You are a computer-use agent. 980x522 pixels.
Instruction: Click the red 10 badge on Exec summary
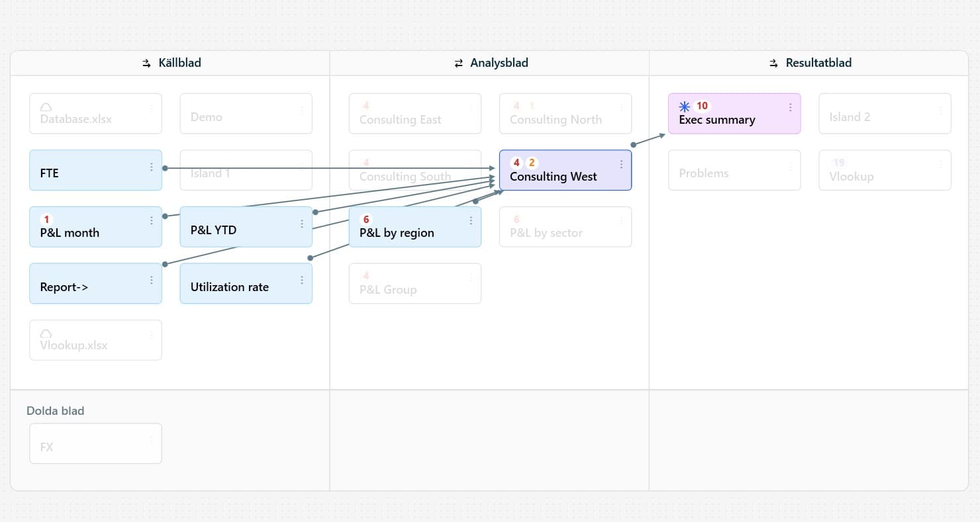click(702, 106)
